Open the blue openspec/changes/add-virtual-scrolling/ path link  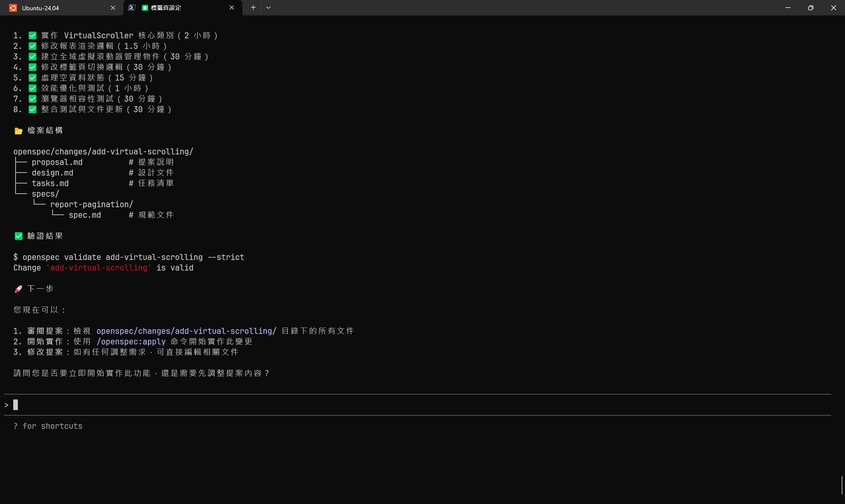pyautogui.click(x=186, y=331)
